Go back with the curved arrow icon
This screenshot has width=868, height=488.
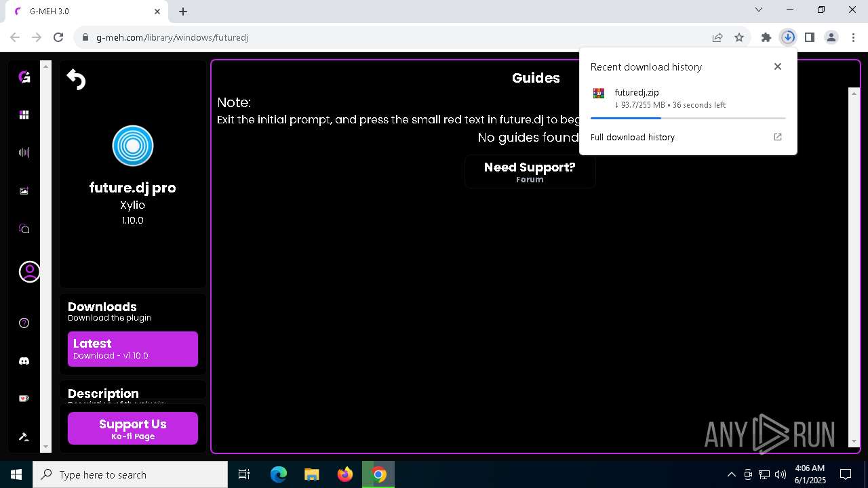click(x=76, y=79)
